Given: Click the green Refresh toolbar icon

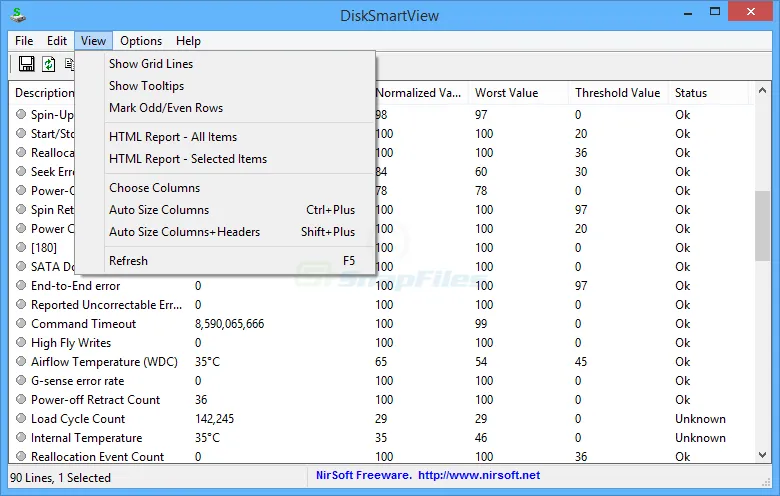Looking at the screenshot, I should [x=48, y=64].
